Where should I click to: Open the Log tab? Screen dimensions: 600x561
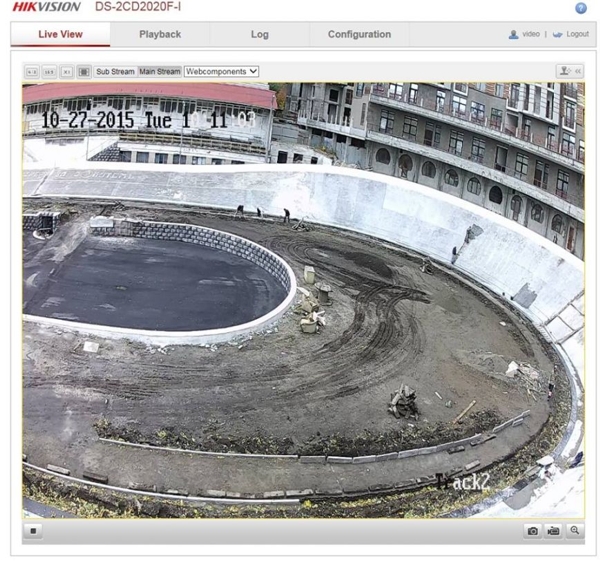point(259,34)
